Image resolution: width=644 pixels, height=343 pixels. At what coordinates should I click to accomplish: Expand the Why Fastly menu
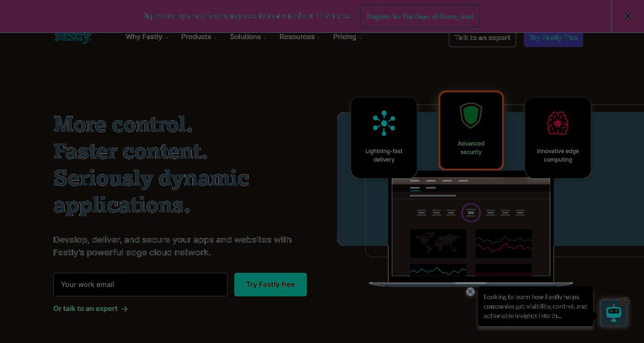pos(147,37)
